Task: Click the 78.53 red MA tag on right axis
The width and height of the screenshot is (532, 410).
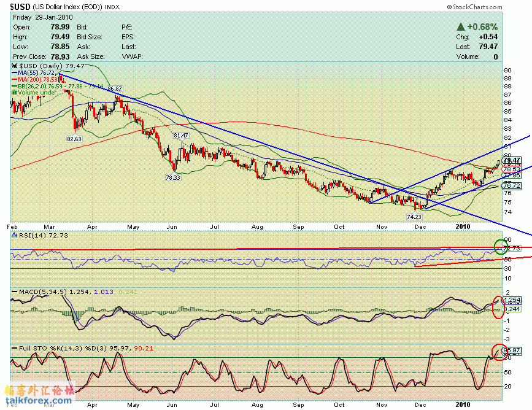Action: [x=512, y=169]
